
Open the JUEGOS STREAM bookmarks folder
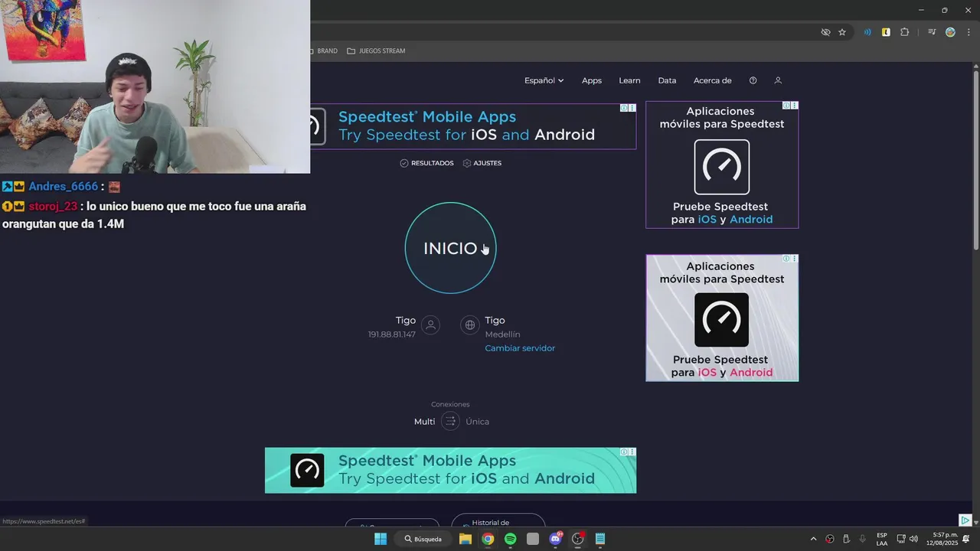coord(376,51)
